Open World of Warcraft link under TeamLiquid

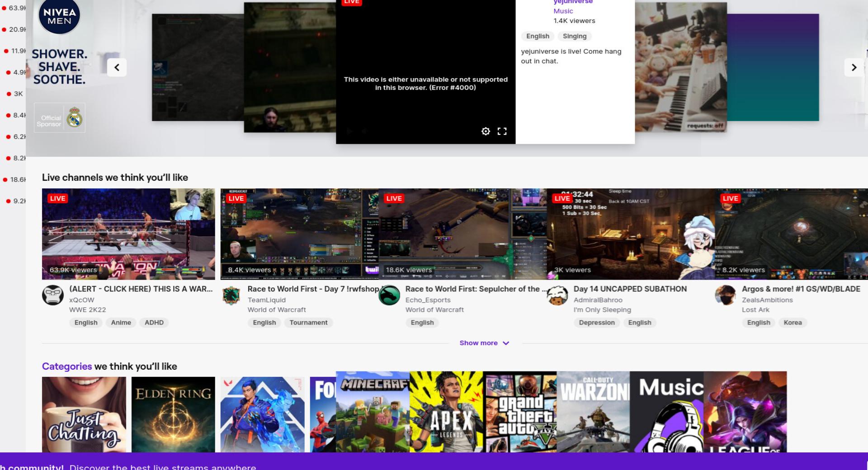tap(277, 310)
